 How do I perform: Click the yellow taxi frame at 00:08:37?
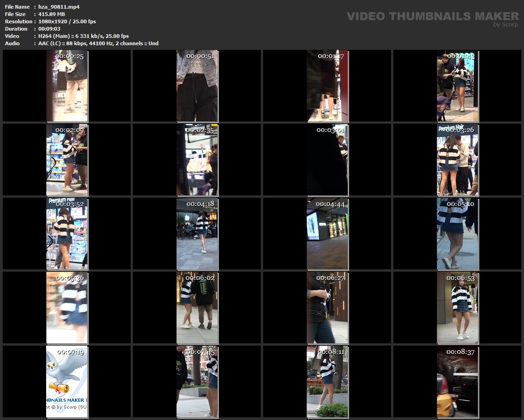coord(458,382)
